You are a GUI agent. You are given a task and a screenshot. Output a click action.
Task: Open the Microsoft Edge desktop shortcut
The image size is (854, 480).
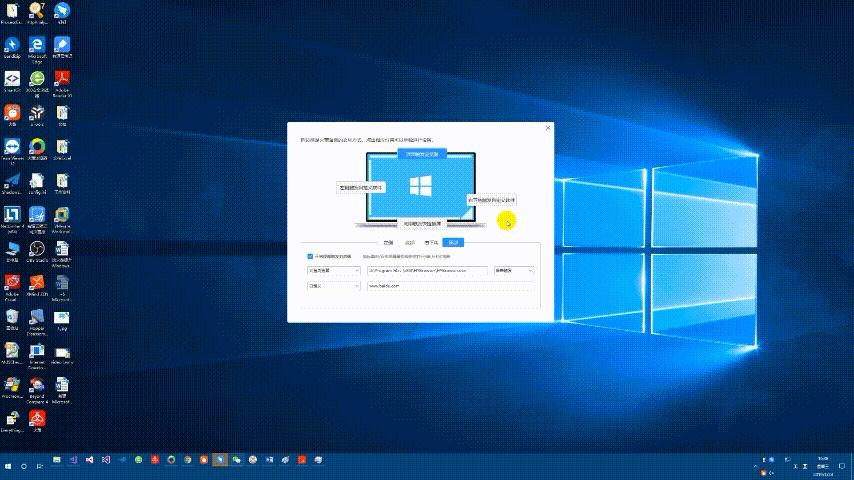[37, 50]
